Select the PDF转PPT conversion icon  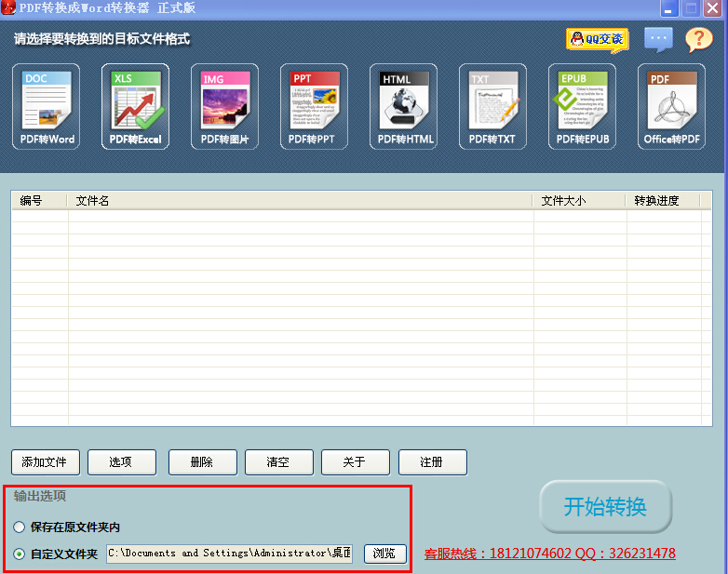pyautogui.click(x=314, y=106)
